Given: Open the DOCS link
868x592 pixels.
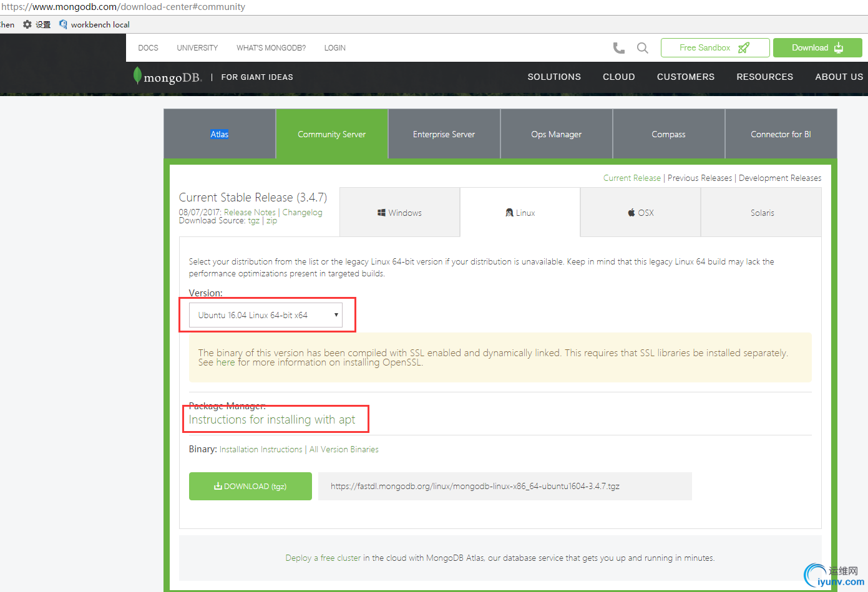Looking at the screenshot, I should coord(148,48).
